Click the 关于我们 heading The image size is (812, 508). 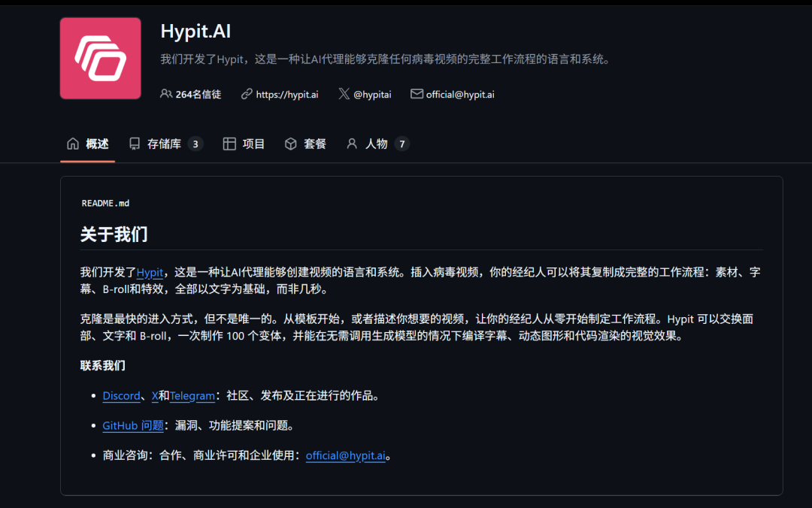[x=114, y=234]
